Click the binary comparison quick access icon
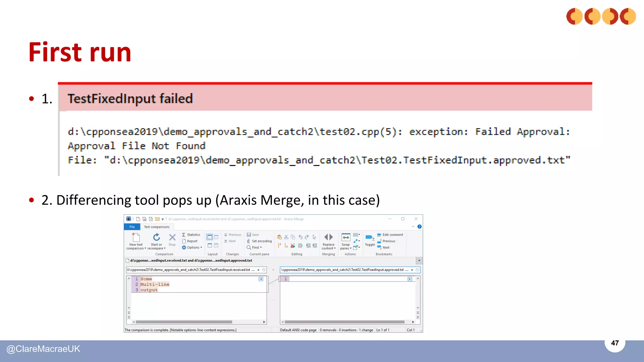This screenshot has width=644, height=362. pyautogui.click(x=144, y=219)
